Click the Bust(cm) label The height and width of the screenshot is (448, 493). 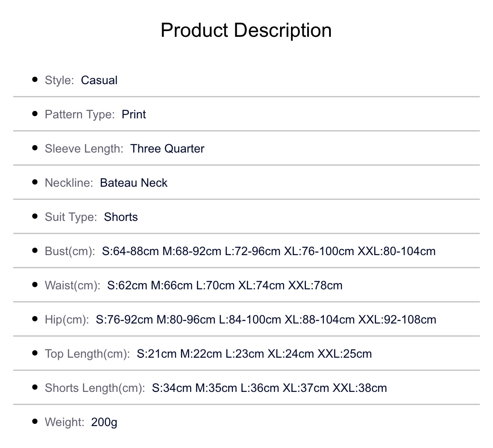(70, 251)
